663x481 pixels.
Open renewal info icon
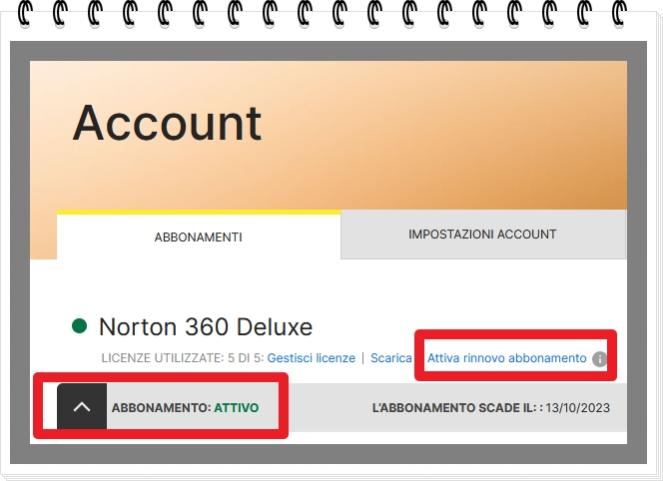coord(599,359)
